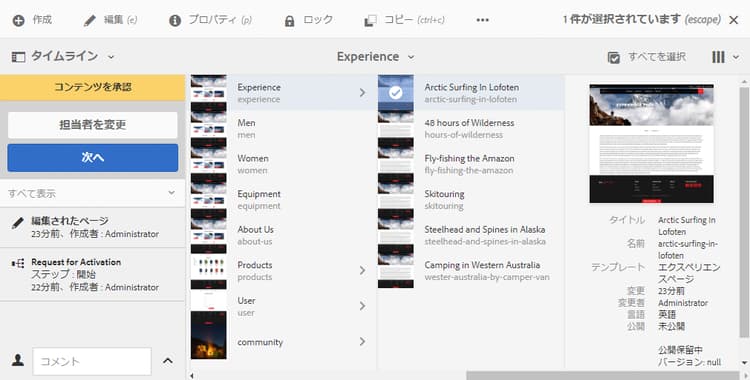Click the Copy (ctrl+c) toolbar label
Image resolution: width=750 pixels, height=380 pixels.
point(414,20)
